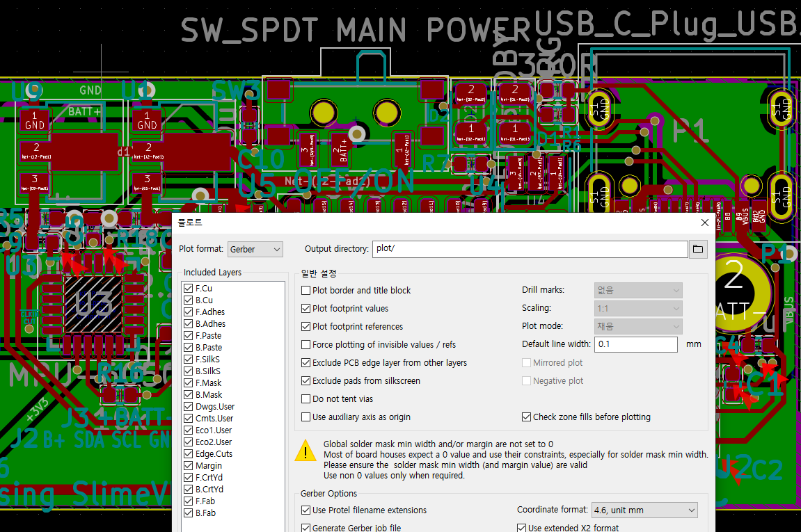
Task: Open the Scaling 1:1 dropdown
Action: click(x=638, y=308)
